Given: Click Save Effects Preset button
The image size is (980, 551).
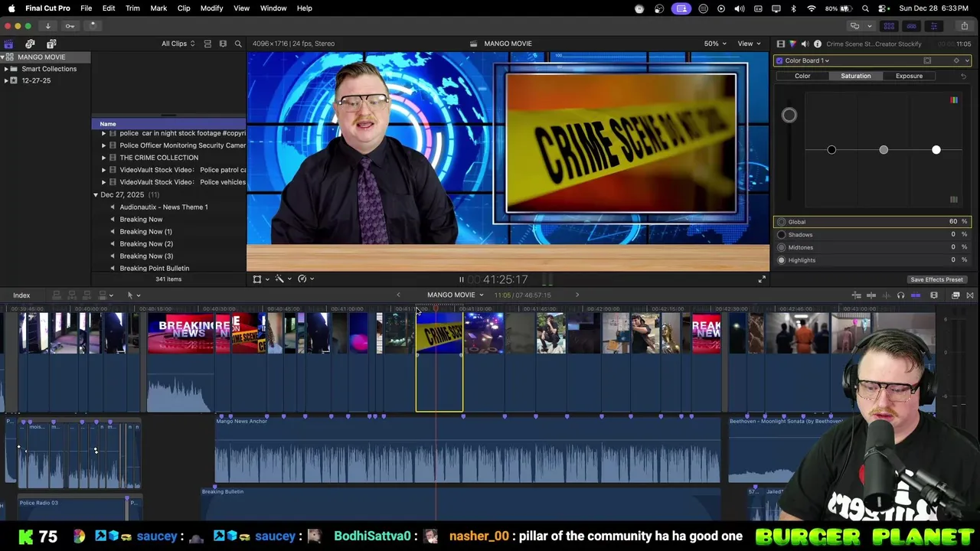Looking at the screenshot, I should pos(936,279).
